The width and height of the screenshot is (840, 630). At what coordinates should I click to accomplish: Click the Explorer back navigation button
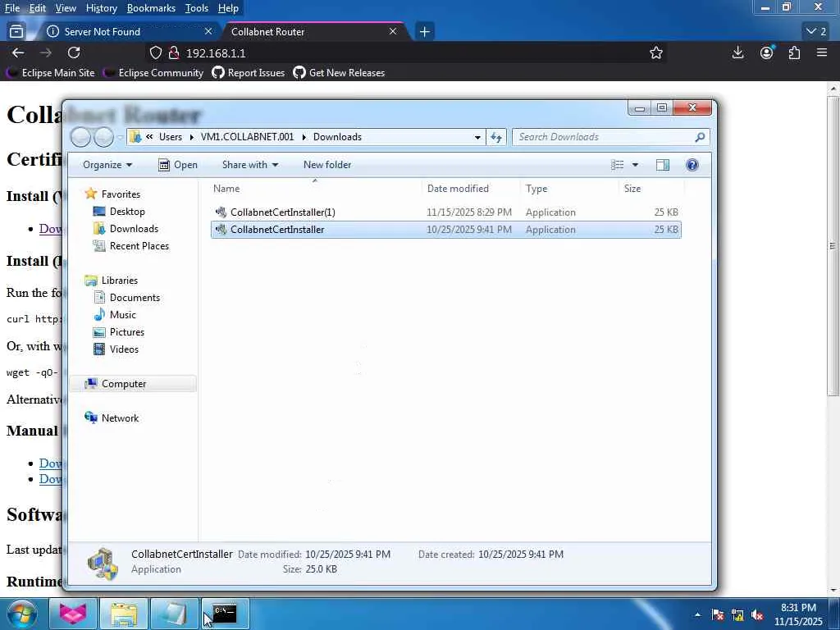click(x=80, y=137)
